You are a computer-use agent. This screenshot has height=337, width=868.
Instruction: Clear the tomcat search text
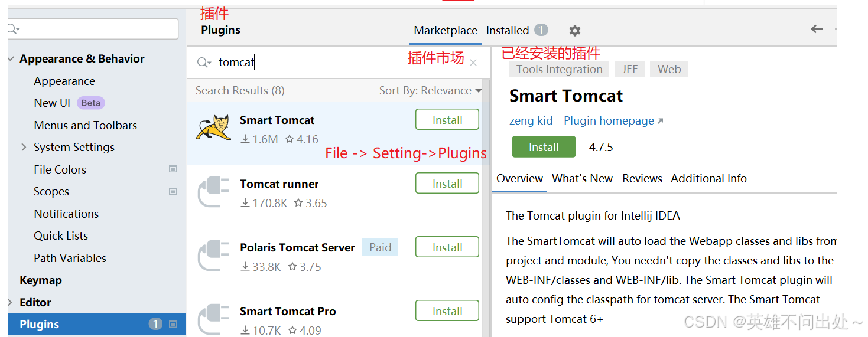[x=473, y=63]
